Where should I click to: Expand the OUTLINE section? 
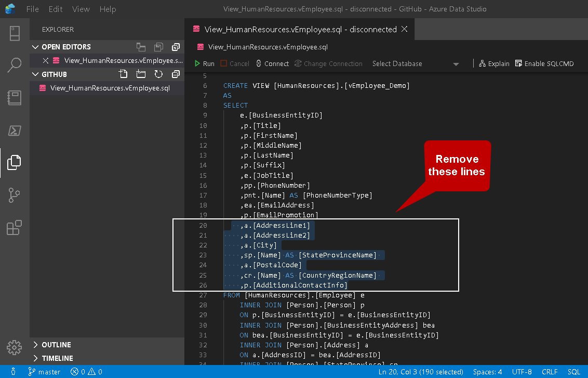[x=56, y=345]
